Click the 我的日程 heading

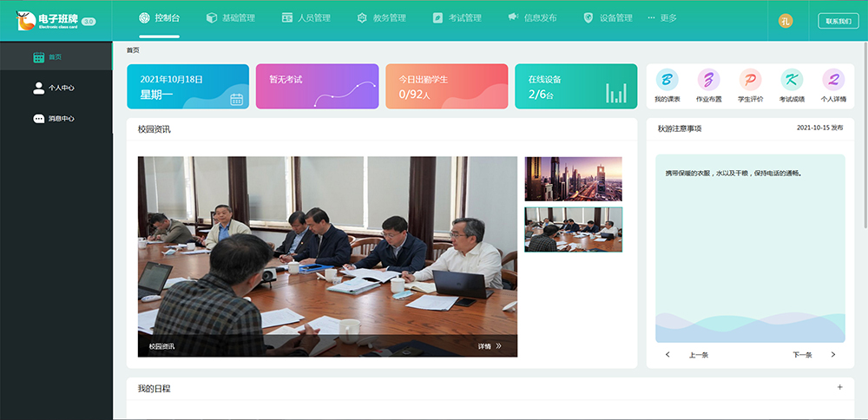pos(154,389)
